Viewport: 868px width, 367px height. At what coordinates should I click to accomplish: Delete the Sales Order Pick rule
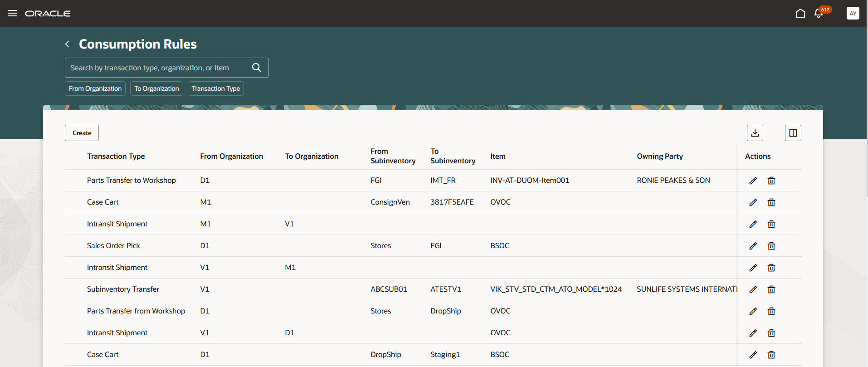click(771, 246)
